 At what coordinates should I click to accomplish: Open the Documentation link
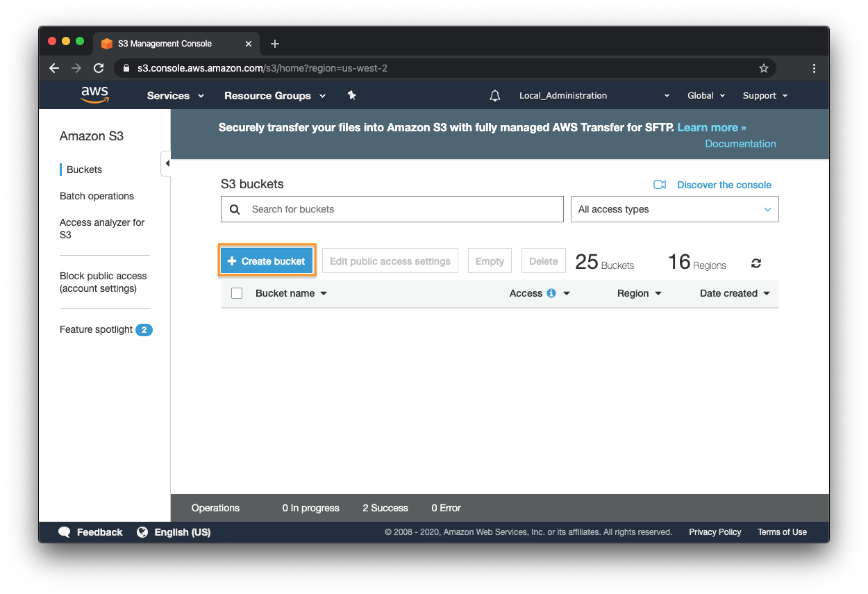tap(740, 144)
